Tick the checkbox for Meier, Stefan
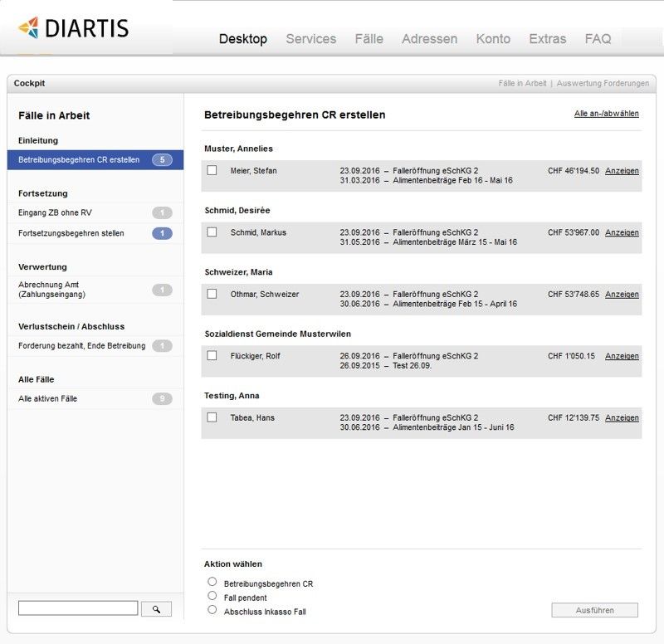 coord(212,170)
